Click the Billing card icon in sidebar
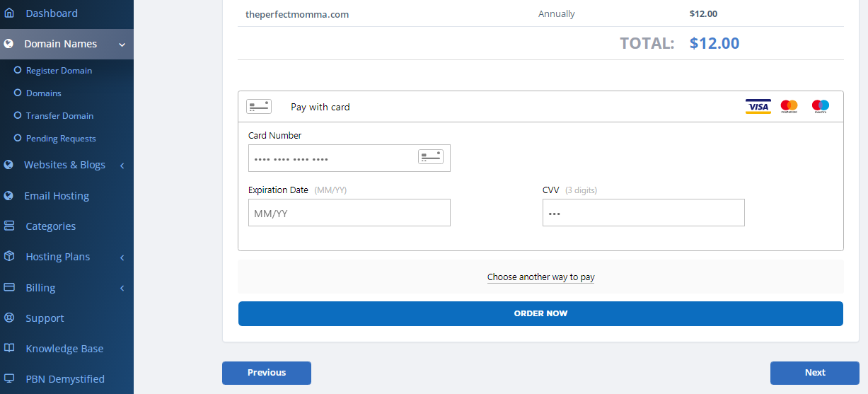Image resolution: width=868 pixels, height=394 pixels. (9, 288)
